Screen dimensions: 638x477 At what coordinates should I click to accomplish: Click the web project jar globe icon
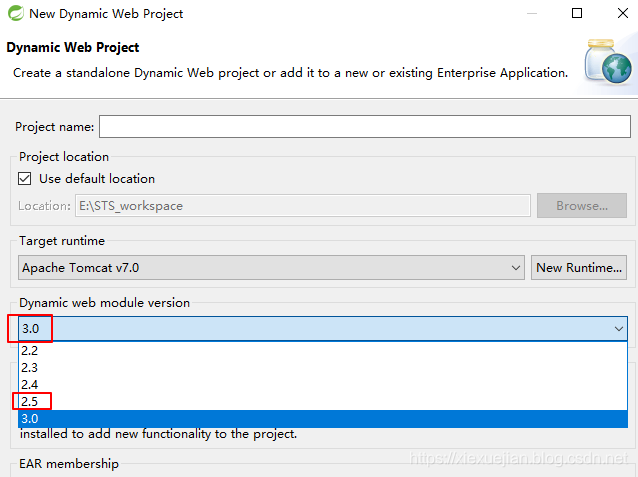click(x=609, y=61)
